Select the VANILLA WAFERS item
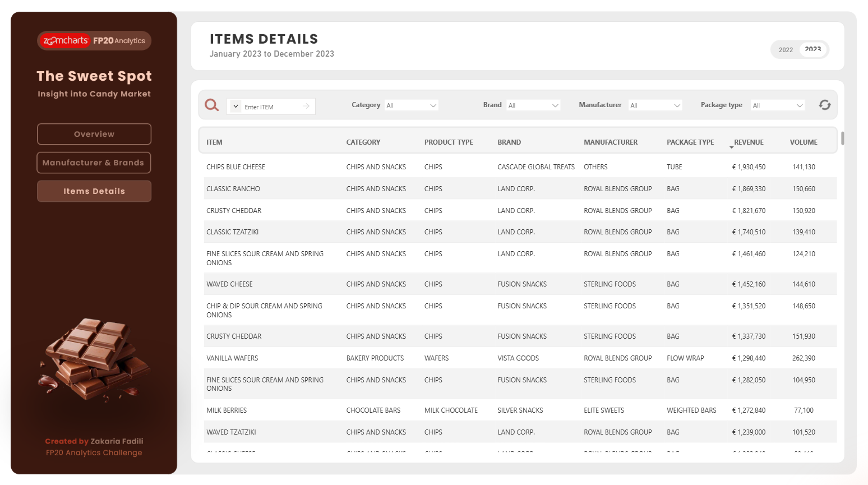Image resolution: width=868 pixels, height=485 pixels. click(232, 358)
